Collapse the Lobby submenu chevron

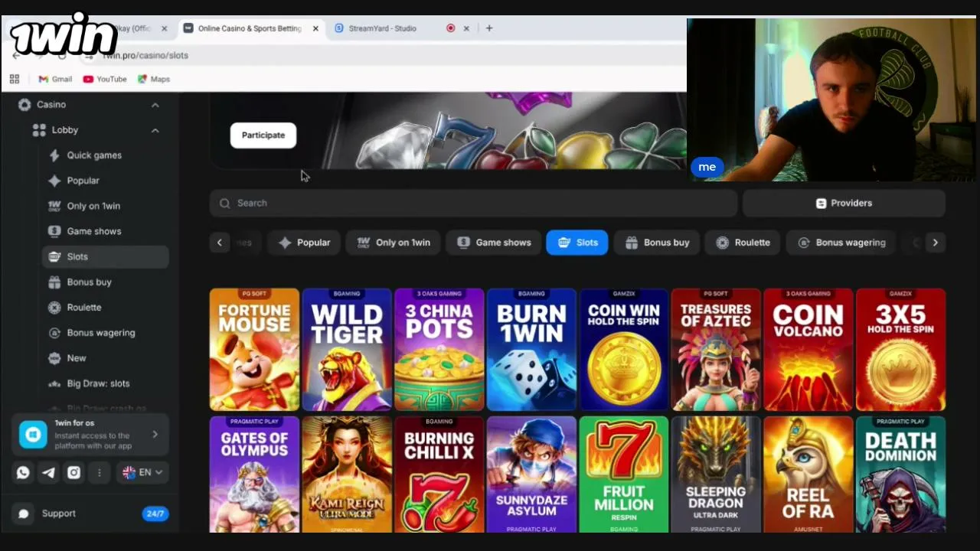tap(155, 130)
